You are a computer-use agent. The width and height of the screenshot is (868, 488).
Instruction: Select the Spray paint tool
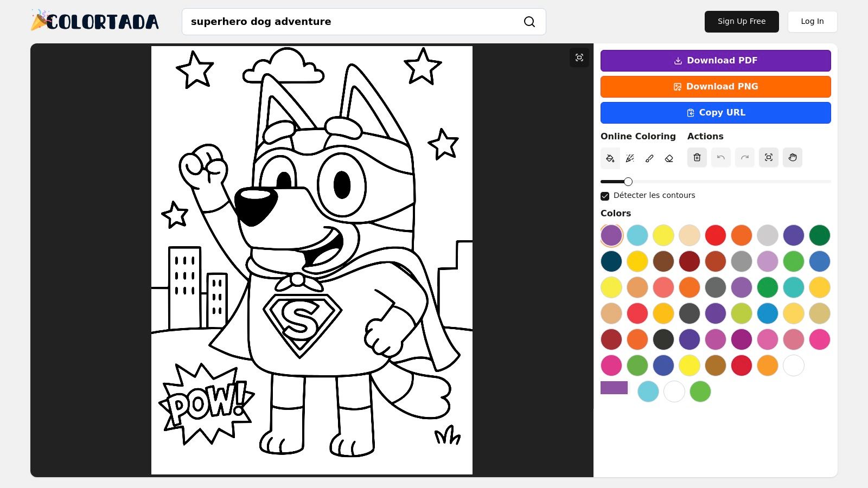click(x=630, y=158)
